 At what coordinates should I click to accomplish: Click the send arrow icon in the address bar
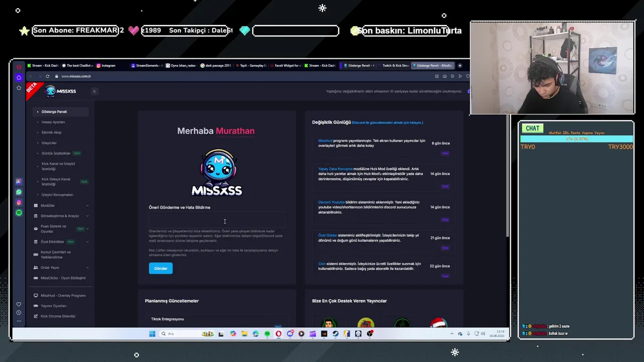coord(460,76)
